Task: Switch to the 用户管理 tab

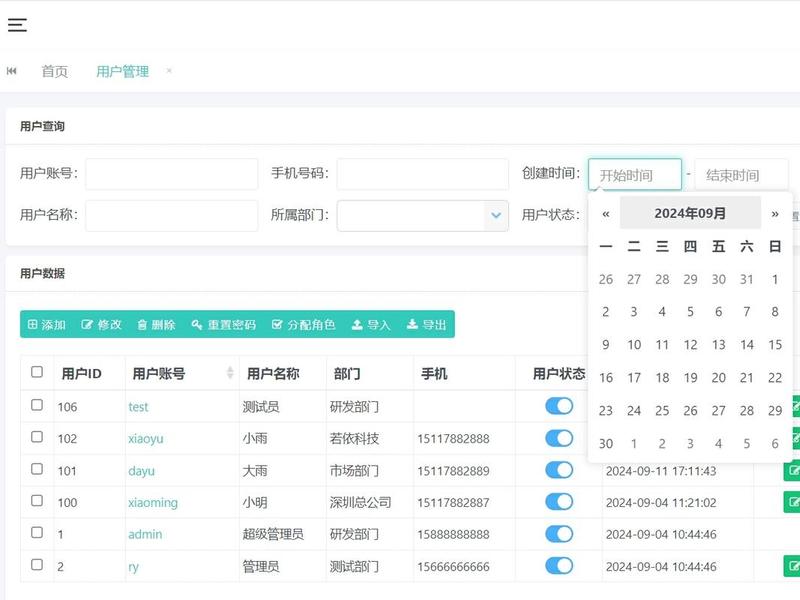Action: (x=122, y=71)
